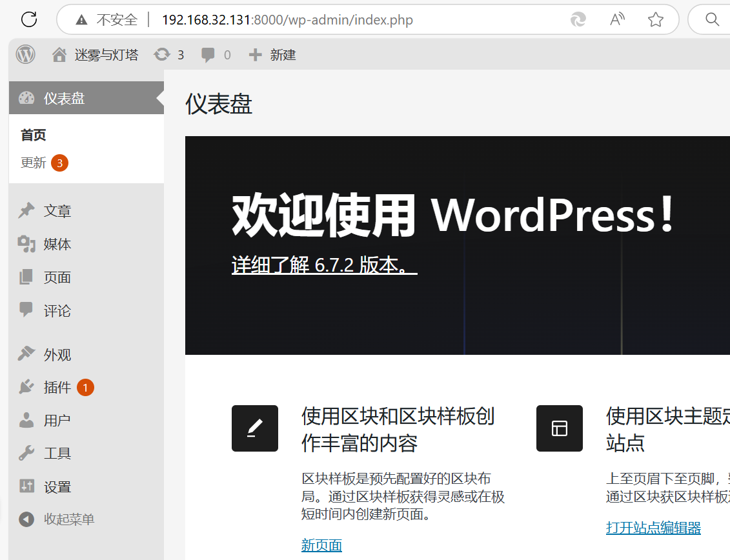Click the media icon for 媒体
The height and width of the screenshot is (560, 730).
coord(26,244)
